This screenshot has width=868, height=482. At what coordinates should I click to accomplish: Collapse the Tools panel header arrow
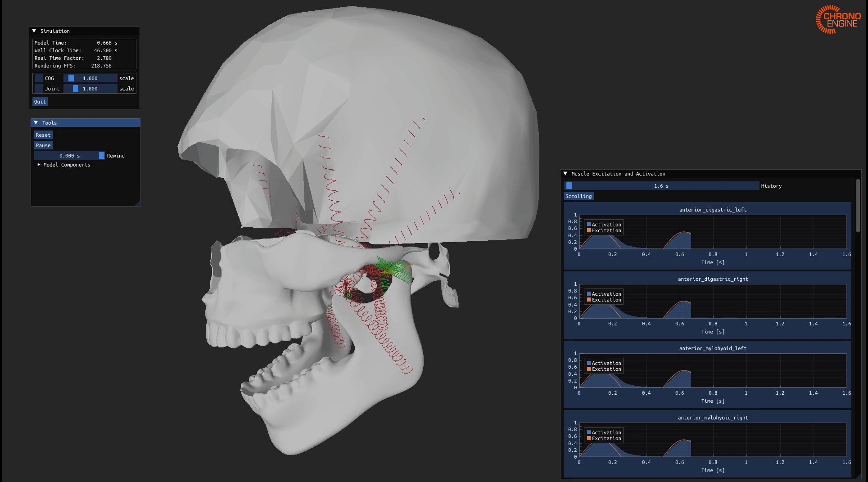[36, 123]
